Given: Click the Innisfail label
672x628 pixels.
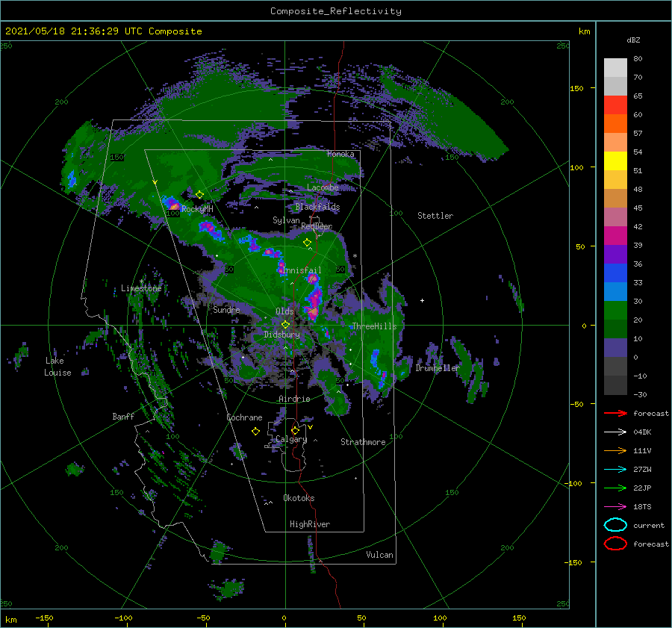Looking at the screenshot, I should (x=302, y=270).
